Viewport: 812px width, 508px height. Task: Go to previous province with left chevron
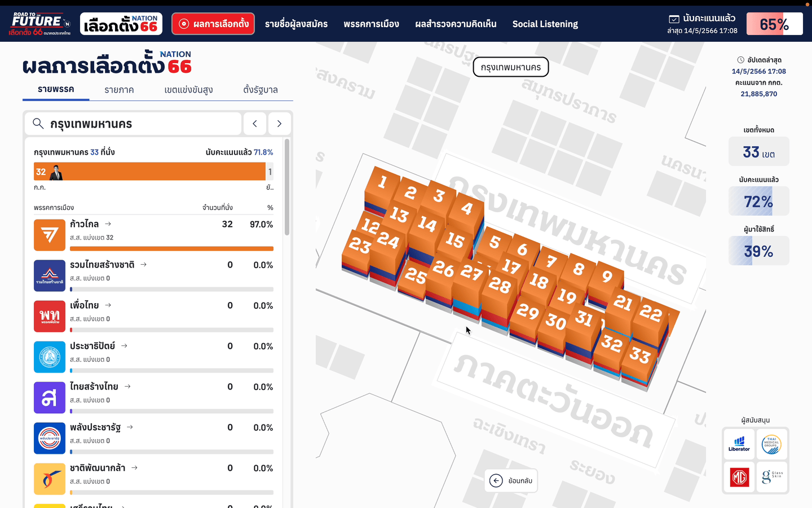255,124
